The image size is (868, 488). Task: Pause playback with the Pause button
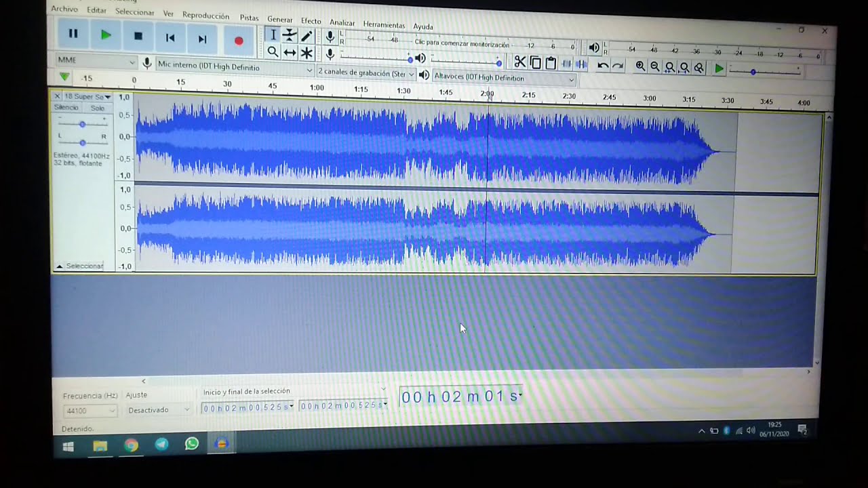coord(73,35)
